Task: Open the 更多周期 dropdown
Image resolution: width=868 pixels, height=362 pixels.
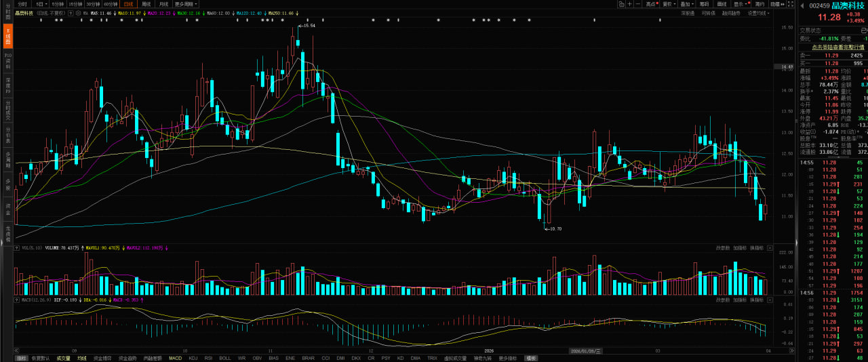Action: pyautogui.click(x=186, y=4)
